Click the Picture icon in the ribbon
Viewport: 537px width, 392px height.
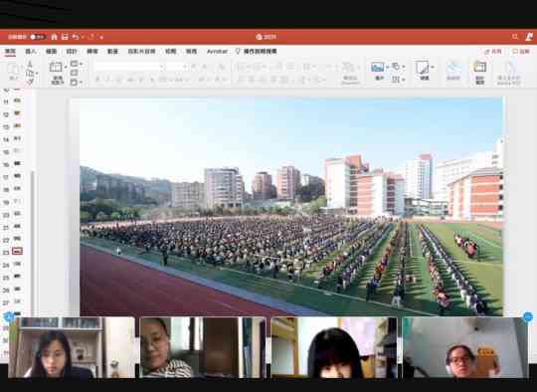coord(377,67)
